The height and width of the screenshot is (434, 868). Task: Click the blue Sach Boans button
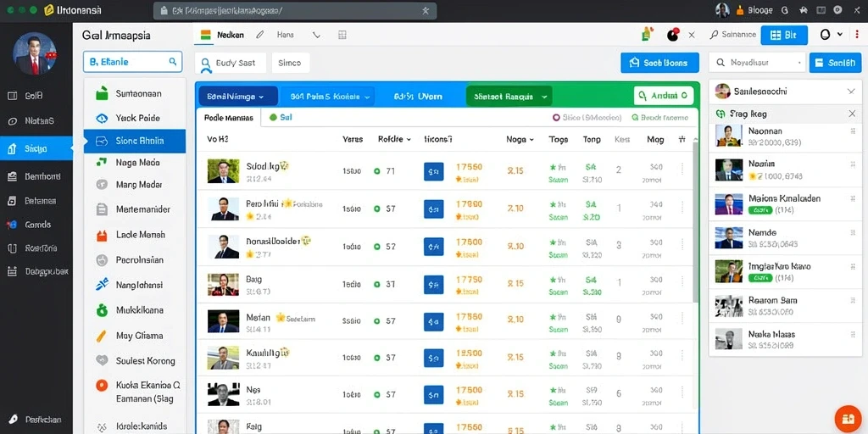659,63
